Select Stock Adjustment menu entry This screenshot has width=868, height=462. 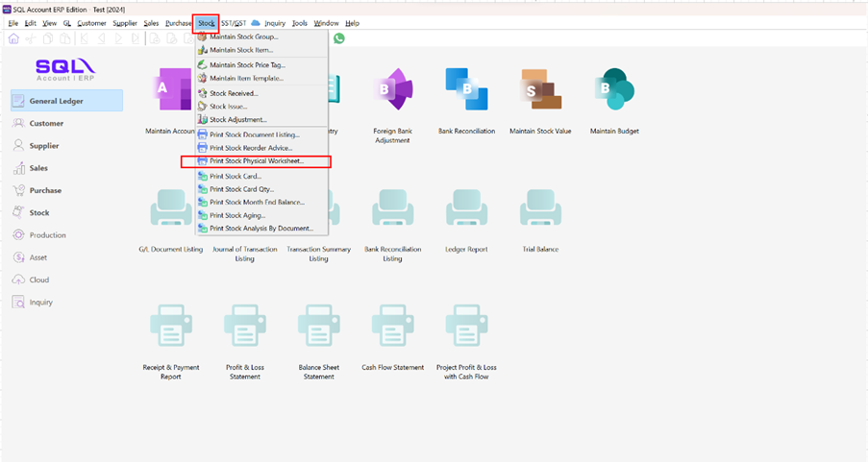tap(239, 120)
